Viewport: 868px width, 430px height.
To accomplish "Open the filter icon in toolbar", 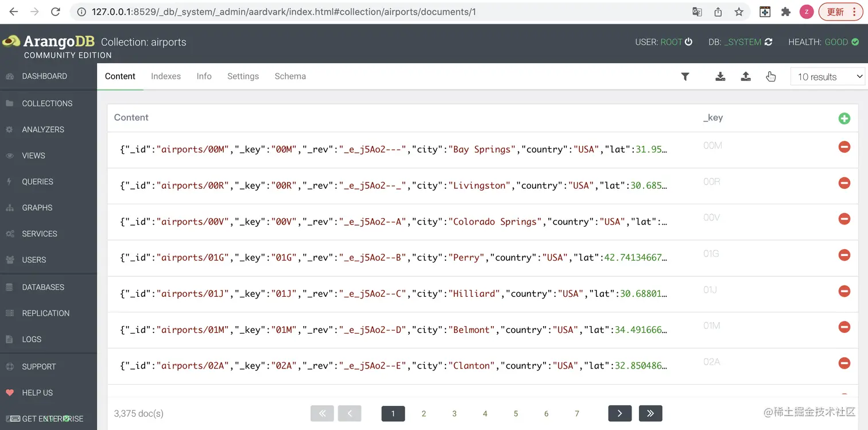I will coord(685,76).
